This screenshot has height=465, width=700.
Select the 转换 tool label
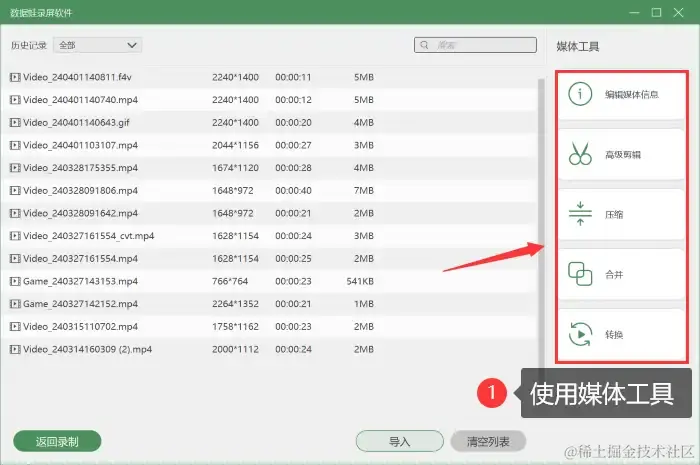pyautogui.click(x=614, y=335)
